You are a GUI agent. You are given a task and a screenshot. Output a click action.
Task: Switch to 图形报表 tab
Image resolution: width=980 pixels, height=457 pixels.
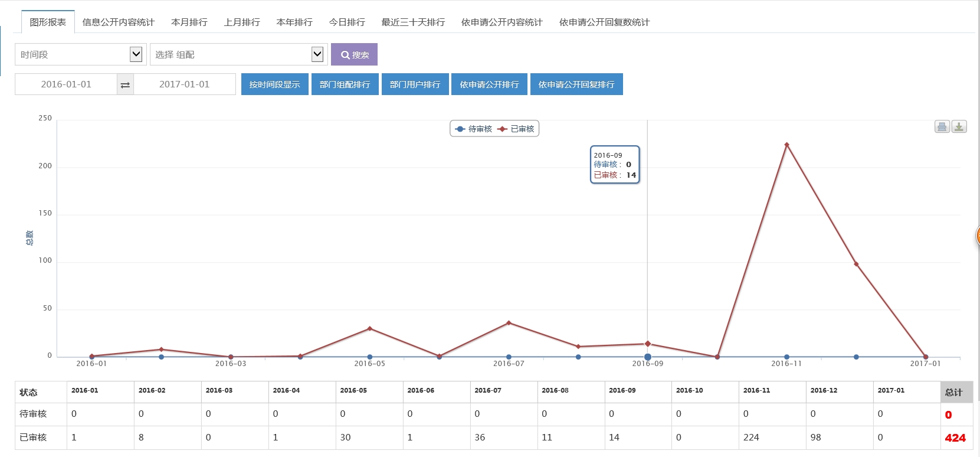(48, 22)
